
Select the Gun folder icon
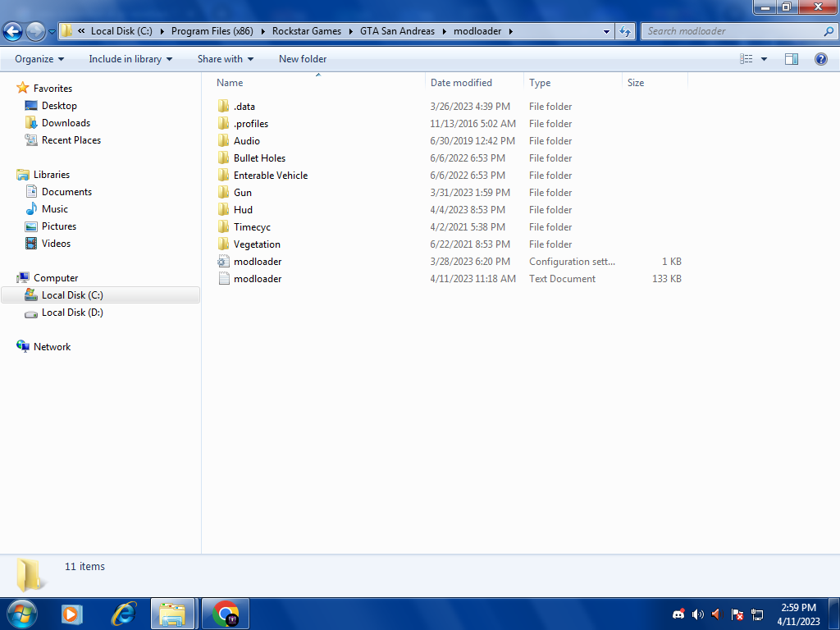[223, 192]
